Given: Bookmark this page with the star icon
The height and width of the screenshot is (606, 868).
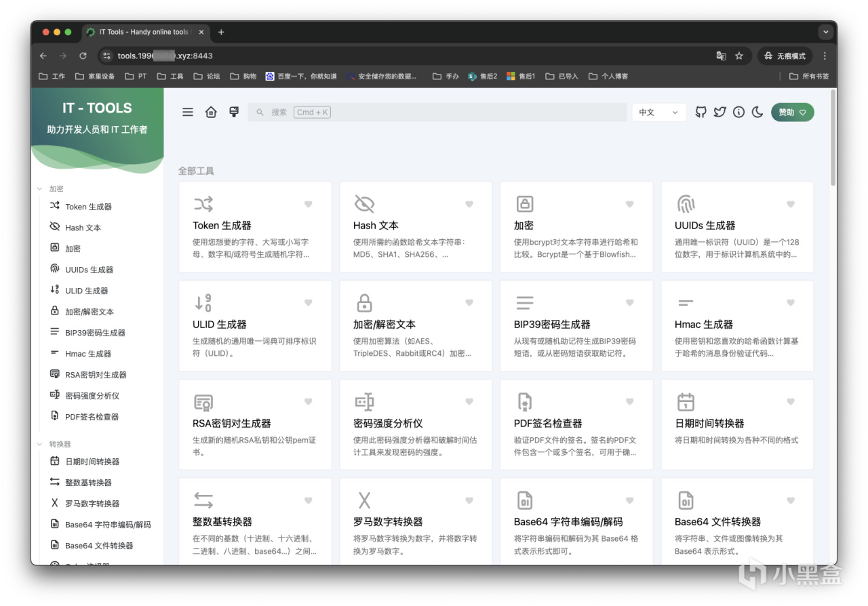Looking at the screenshot, I should tap(739, 56).
